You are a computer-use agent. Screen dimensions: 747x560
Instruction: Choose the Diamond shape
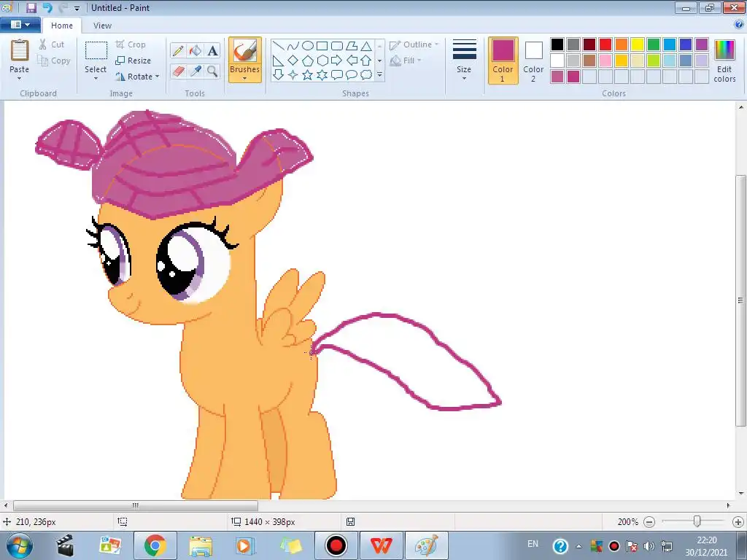[293, 61]
